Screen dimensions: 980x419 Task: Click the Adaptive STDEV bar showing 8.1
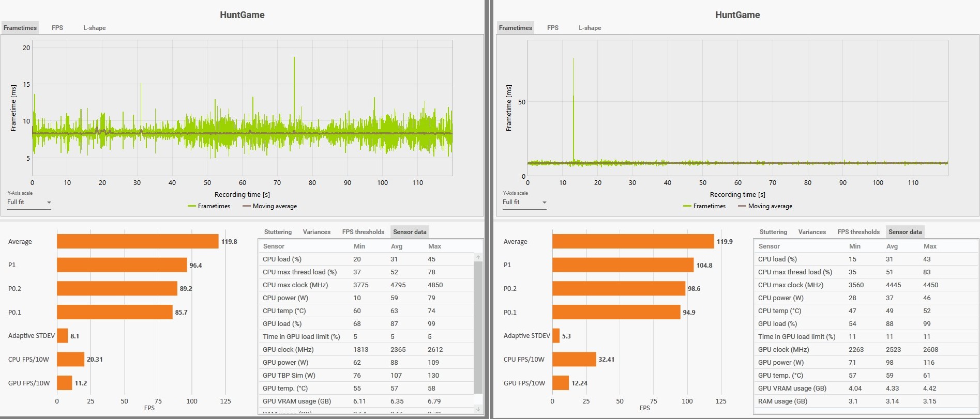63,336
